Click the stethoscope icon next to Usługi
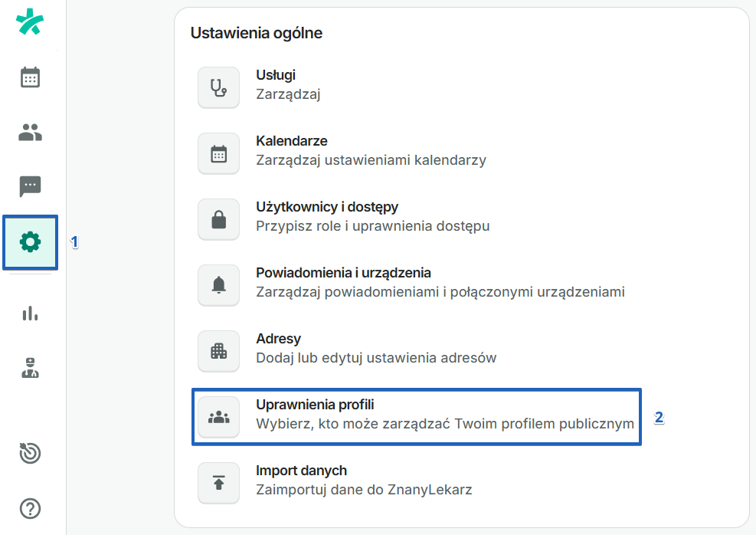This screenshot has height=535, width=756. coord(218,87)
